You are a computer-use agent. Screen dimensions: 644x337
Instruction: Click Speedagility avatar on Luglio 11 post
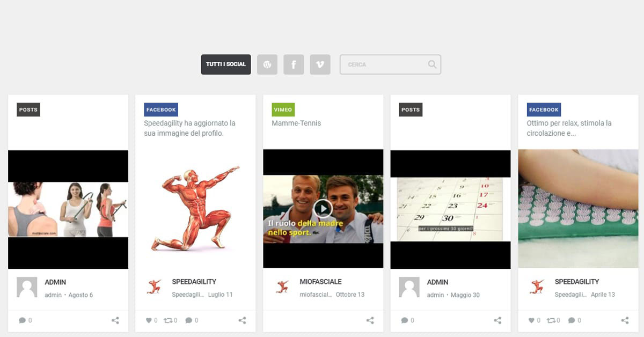[x=155, y=287]
